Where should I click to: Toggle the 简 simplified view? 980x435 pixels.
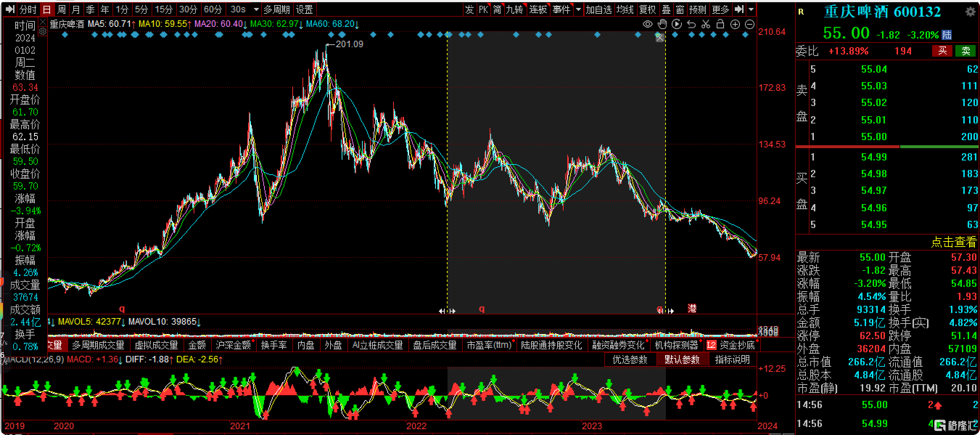point(497,9)
